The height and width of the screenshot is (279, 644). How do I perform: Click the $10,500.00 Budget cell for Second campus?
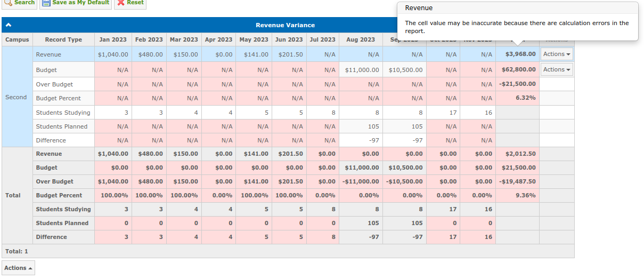[404, 70]
